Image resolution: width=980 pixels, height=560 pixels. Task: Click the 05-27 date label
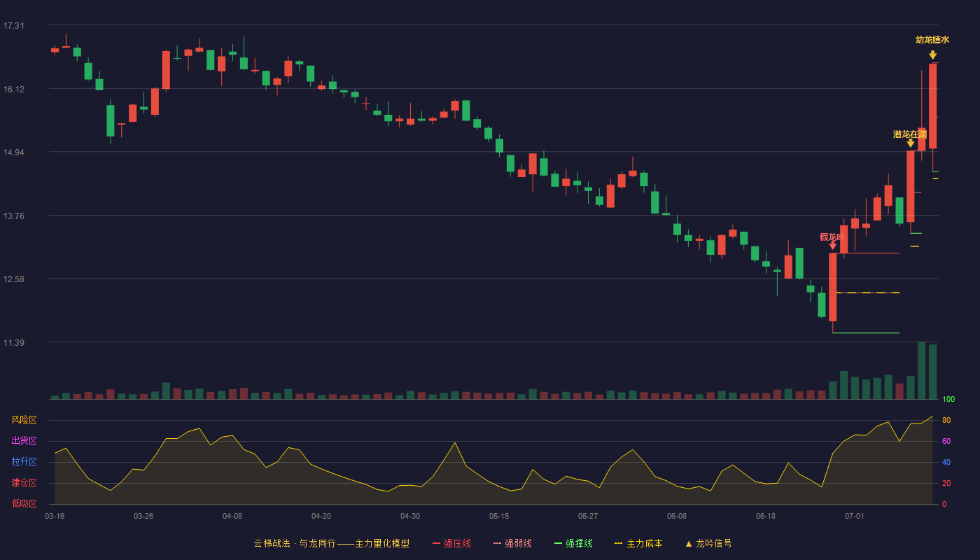click(x=588, y=516)
